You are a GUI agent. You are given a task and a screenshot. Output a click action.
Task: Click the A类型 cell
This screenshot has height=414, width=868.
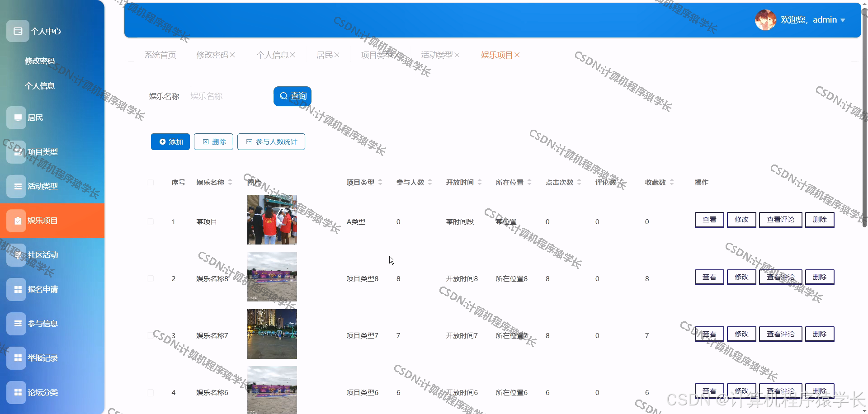coord(356,222)
